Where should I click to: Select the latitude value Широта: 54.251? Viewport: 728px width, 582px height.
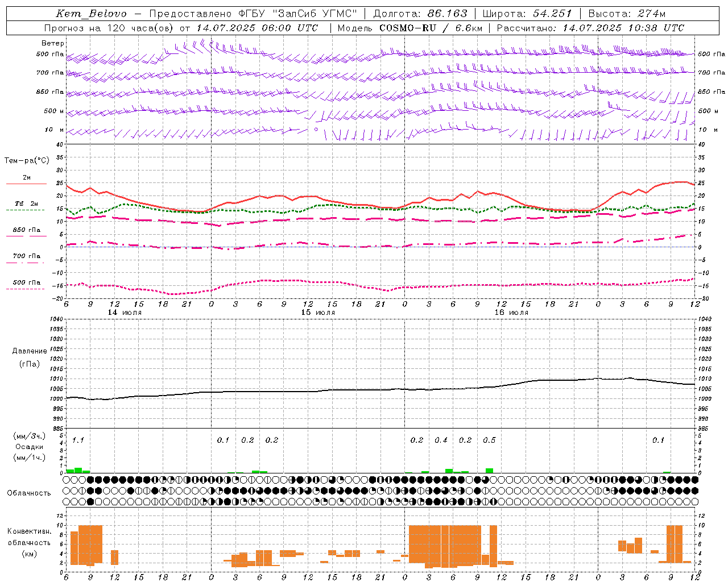pyautogui.click(x=527, y=14)
